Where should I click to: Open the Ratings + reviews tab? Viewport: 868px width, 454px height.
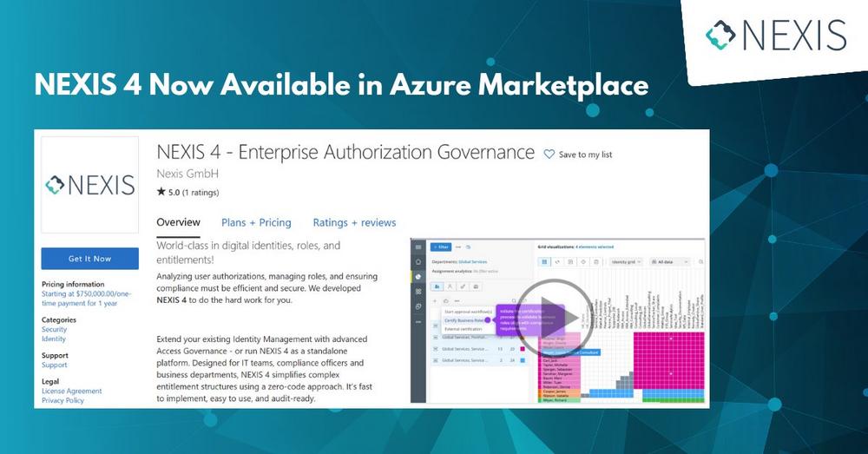tap(354, 223)
